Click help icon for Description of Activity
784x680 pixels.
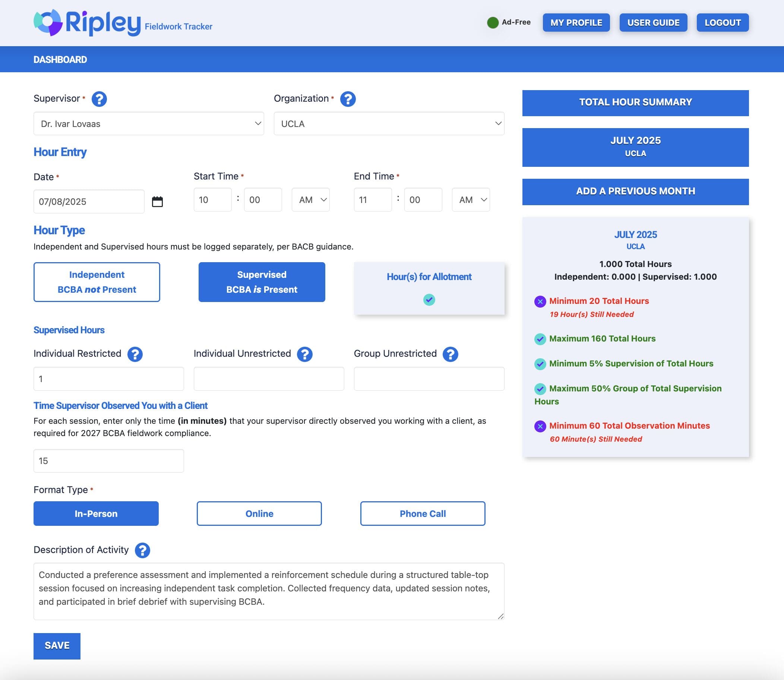click(142, 550)
